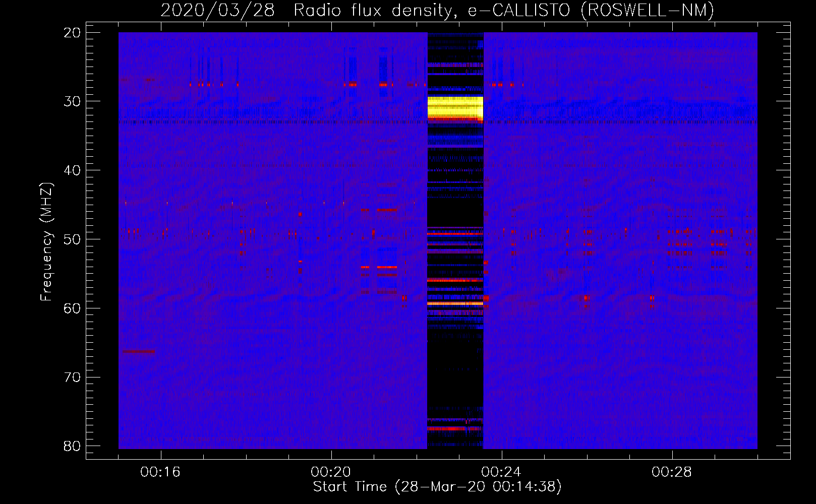Click the time tick label '00:20'
This screenshot has width=816, height=504.
coord(331,472)
